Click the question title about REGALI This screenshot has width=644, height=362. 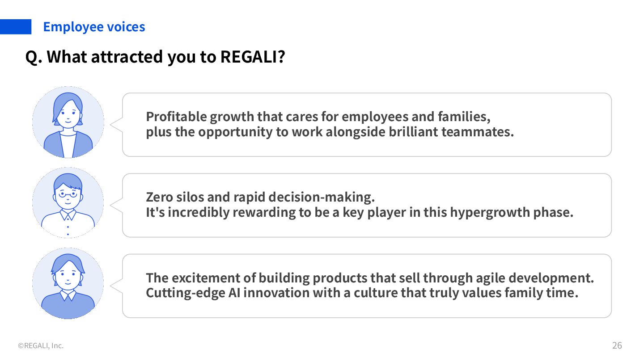coord(155,57)
